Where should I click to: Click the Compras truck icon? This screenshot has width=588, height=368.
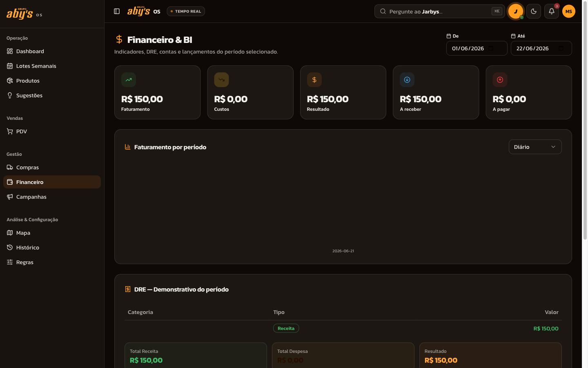10,167
